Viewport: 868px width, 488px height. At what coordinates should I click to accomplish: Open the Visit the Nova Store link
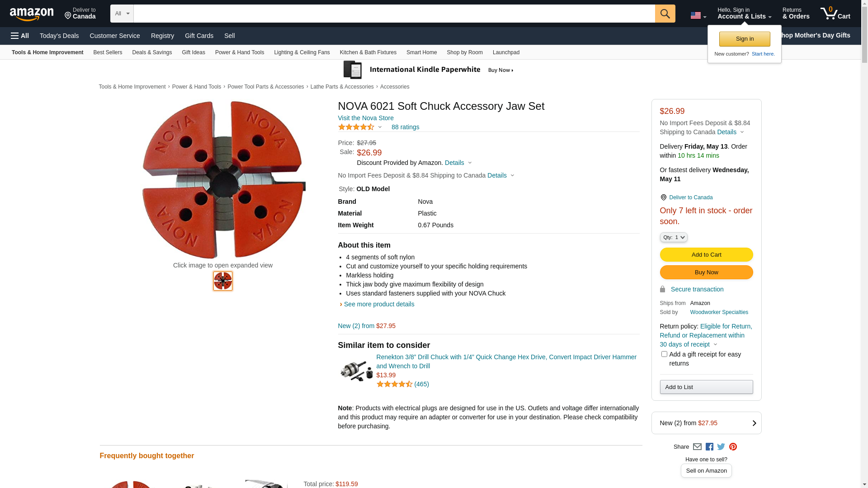(366, 118)
